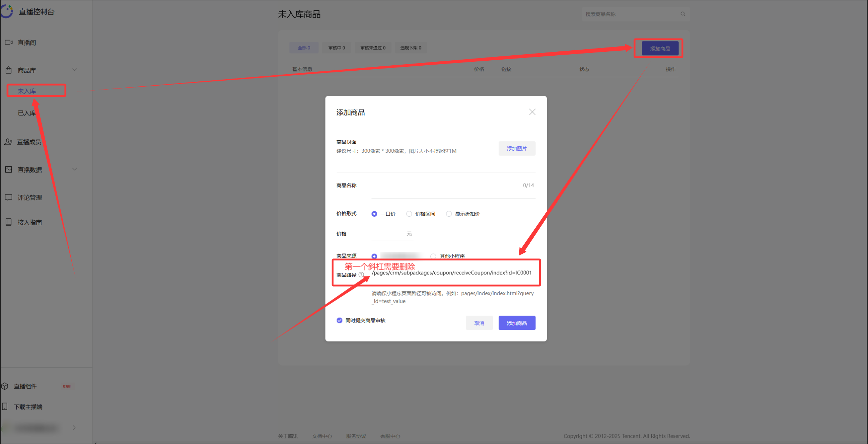Click the 直播成员 person icon
Image resolution: width=868 pixels, height=444 pixels.
(x=8, y=142)
